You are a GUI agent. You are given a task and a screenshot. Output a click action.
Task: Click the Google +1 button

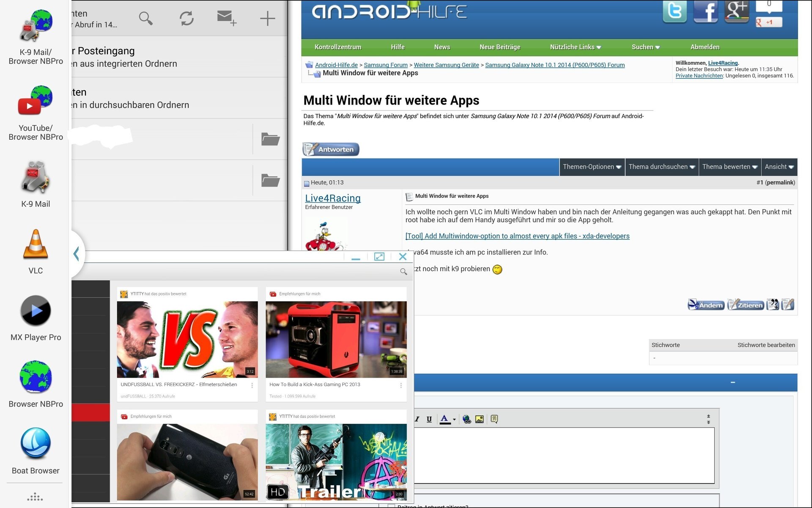[769, 22]
